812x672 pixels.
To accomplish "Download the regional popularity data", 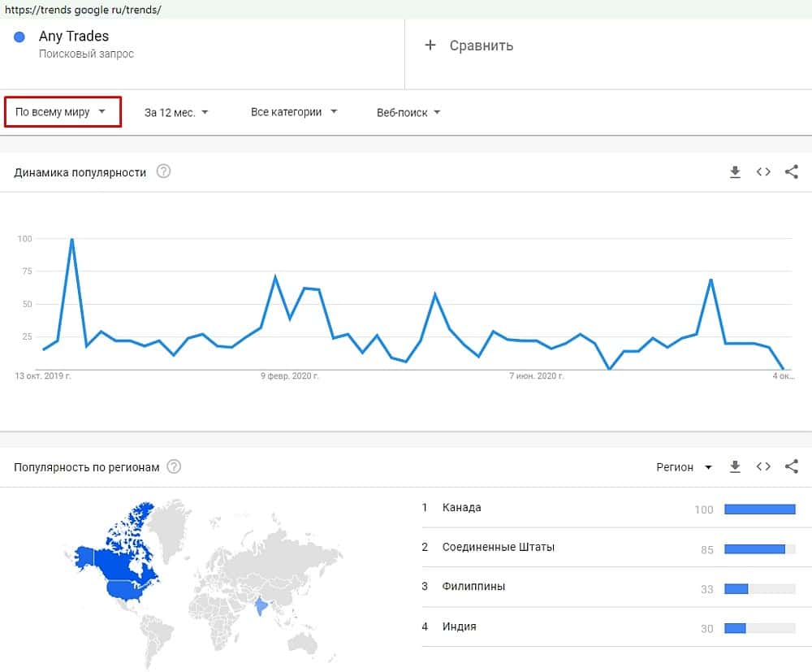I will tap(735, 466).
